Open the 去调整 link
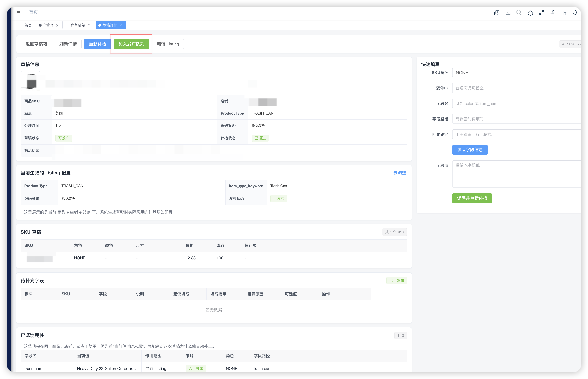This screenshot has width=588, height=379. pos(400,173)
